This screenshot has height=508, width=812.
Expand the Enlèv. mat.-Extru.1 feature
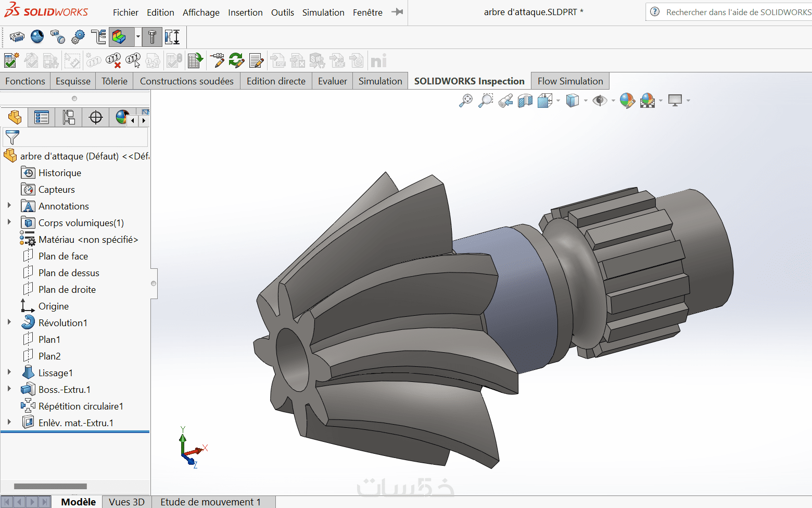click(9, 423)
